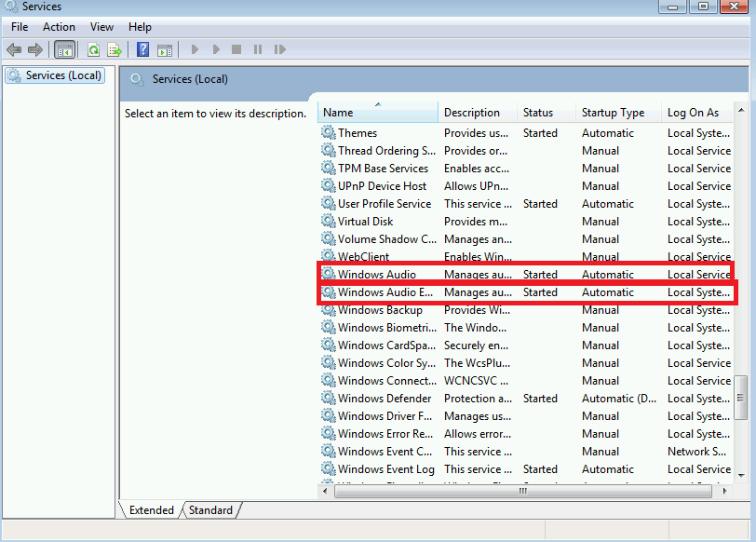Switch to the Standard tab
Screen dimensions: 756x542
pos(210,510)
